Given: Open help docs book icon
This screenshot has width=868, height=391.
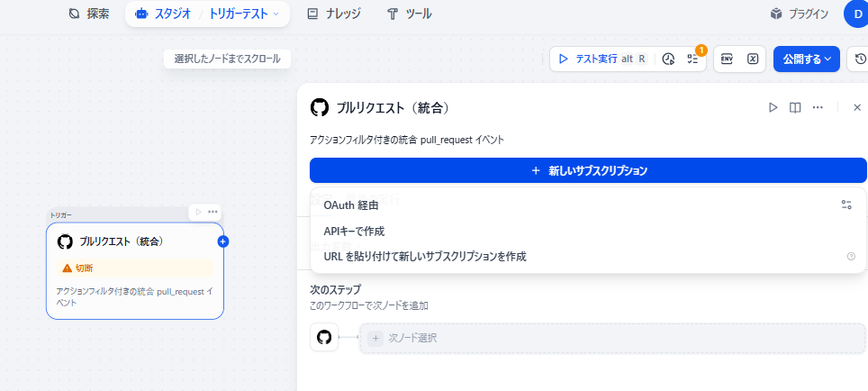Looking at the screenshot, I should pyautogui.click(x=795, y=107).
